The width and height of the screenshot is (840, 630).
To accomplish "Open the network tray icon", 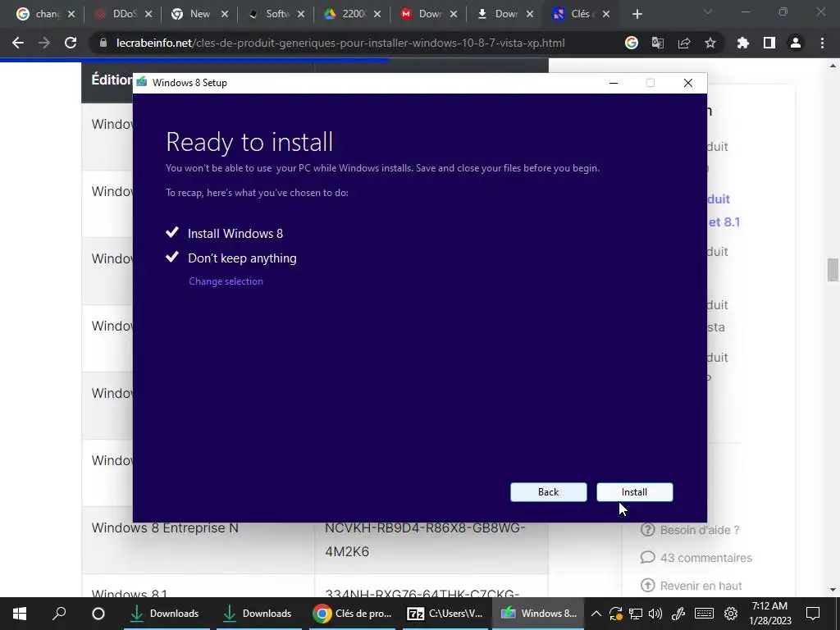I will pos(636,614).
